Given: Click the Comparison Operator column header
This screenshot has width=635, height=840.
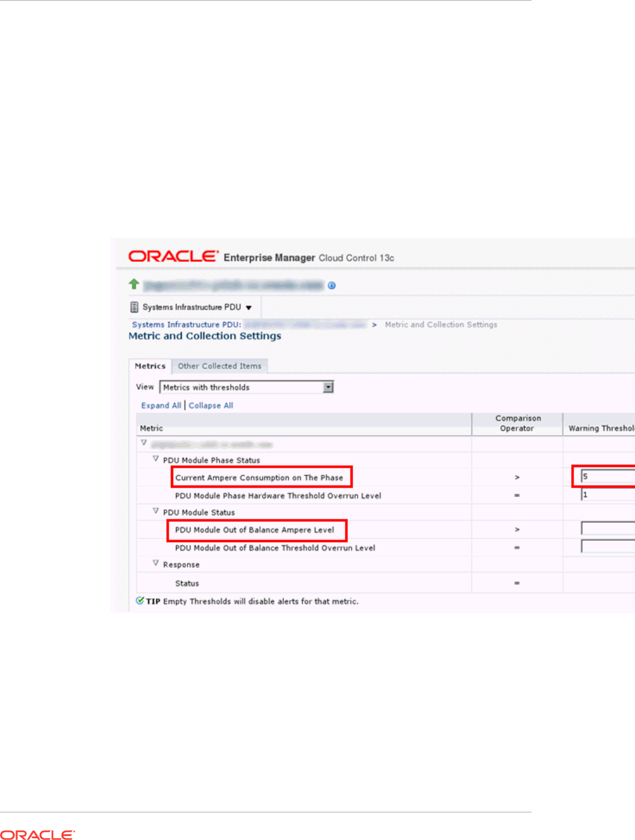Looking at the screenshot, I should (518, 423).
